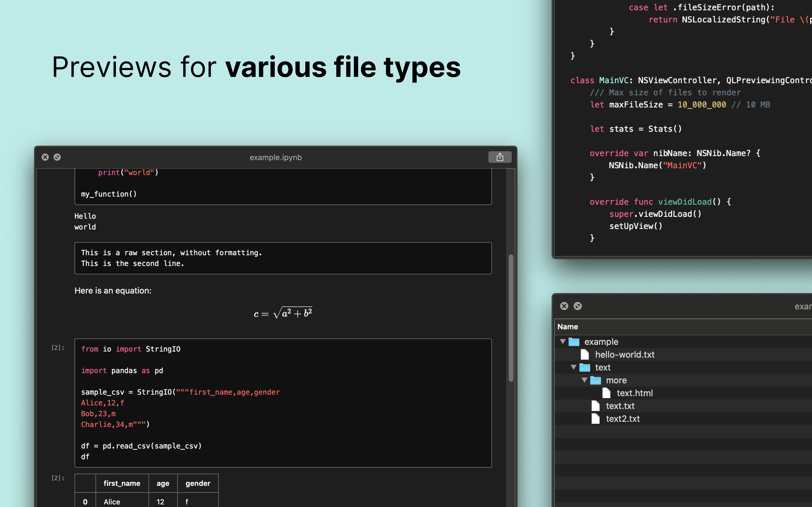This screenshot has width=812, height=507.
Task: Collapse the text folder disclosure triangle
Action: 573,367
